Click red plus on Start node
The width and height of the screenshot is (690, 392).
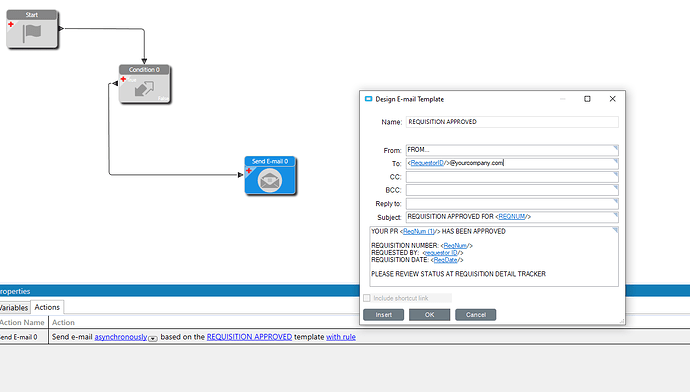coord(11,24)
